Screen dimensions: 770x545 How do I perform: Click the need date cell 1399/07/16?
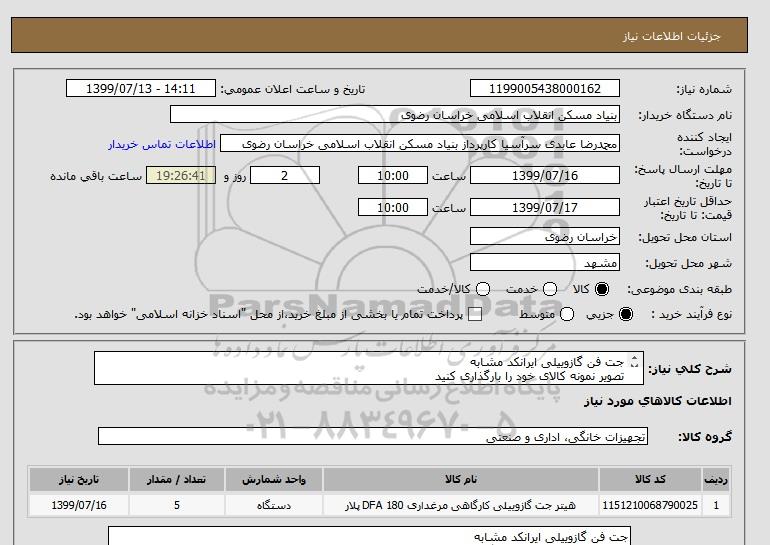(x=79, y=505)
